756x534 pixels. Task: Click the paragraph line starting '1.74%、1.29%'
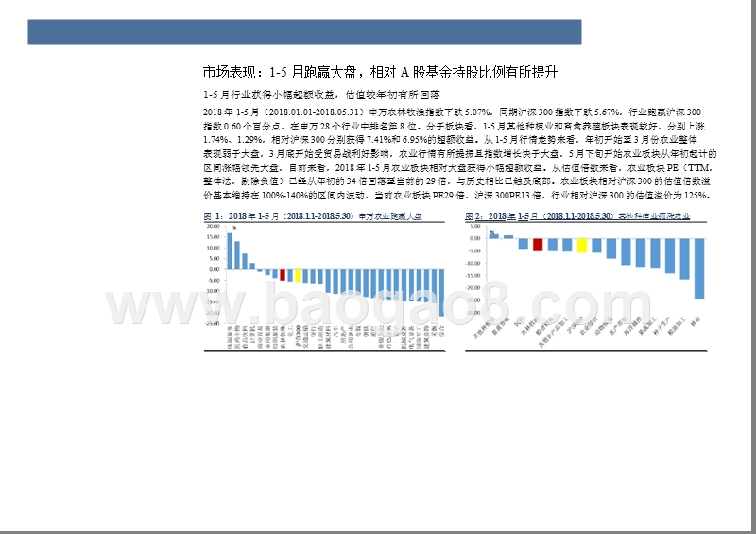[450, 140]
